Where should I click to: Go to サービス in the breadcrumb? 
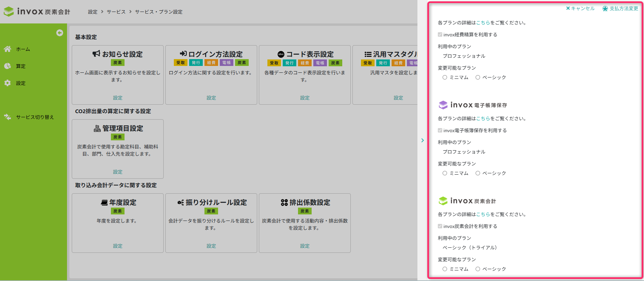116,12
